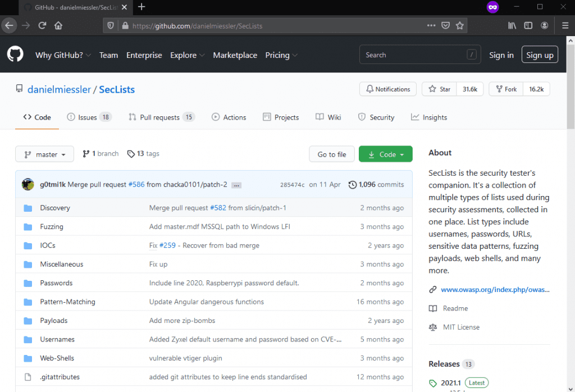This screenshot has width=575, height=392.
Task: Switch to the Pull requests tab
Action: (162, 117)
